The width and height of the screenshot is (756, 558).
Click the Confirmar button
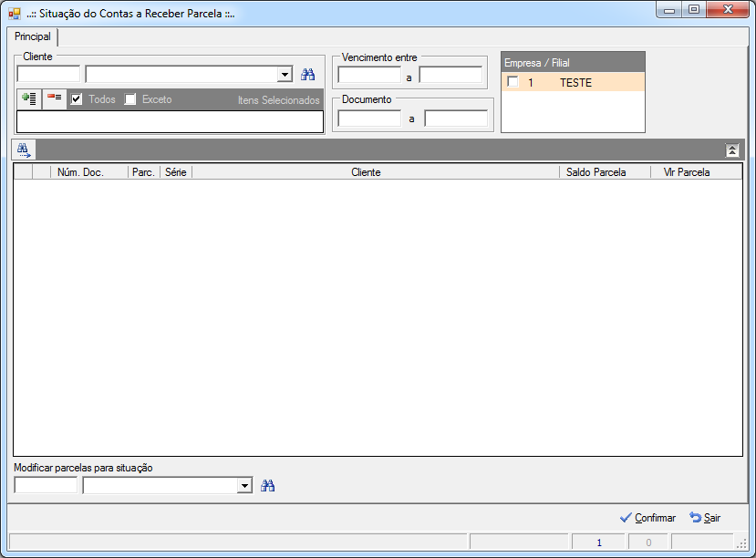tap(648, 518)
